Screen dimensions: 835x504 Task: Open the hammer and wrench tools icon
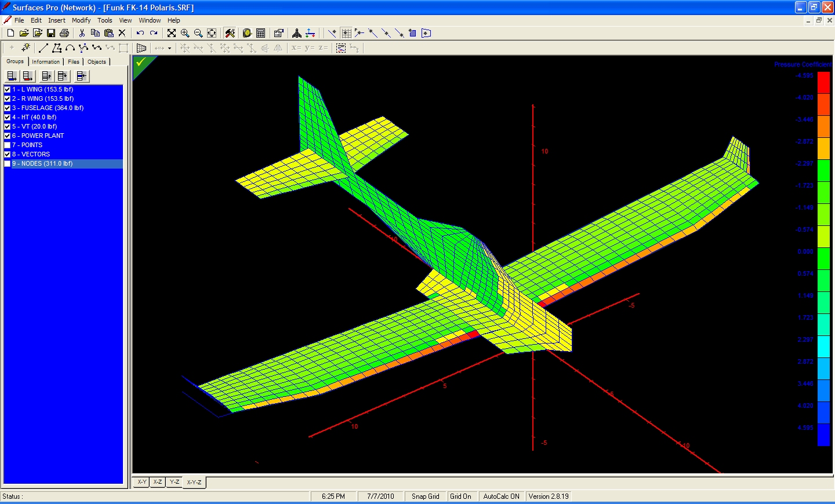tap(230, 33)
